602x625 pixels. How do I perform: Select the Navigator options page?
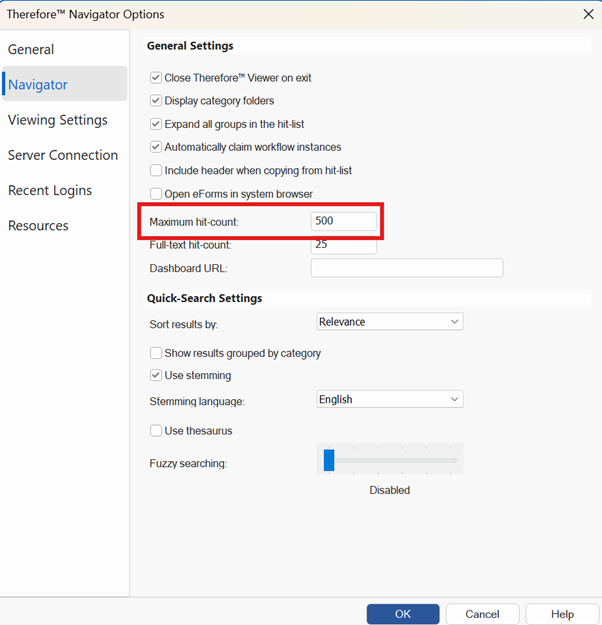65,84
